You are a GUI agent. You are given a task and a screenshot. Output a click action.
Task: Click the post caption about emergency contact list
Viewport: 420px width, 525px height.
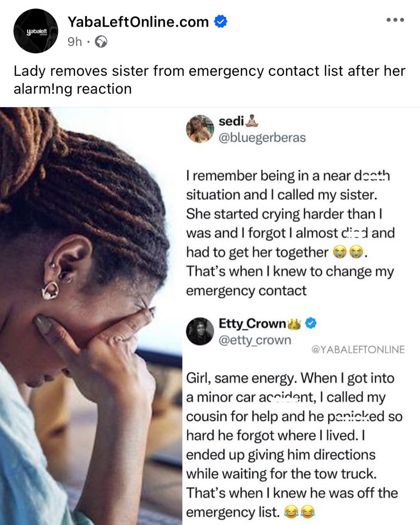pos(210,80)
